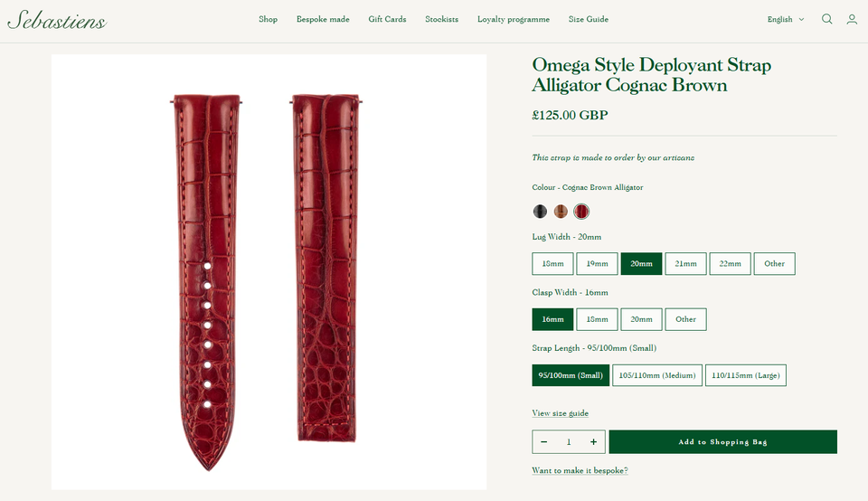Viewport: 868px width, 501px height.
Task: Open the View size guide link
Action: [560, 413]
